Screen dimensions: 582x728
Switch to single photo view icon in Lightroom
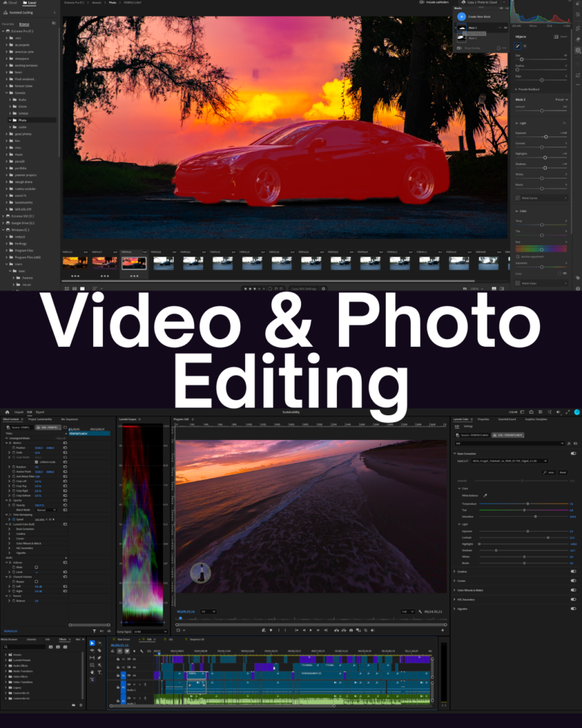(x=82, y=289)
